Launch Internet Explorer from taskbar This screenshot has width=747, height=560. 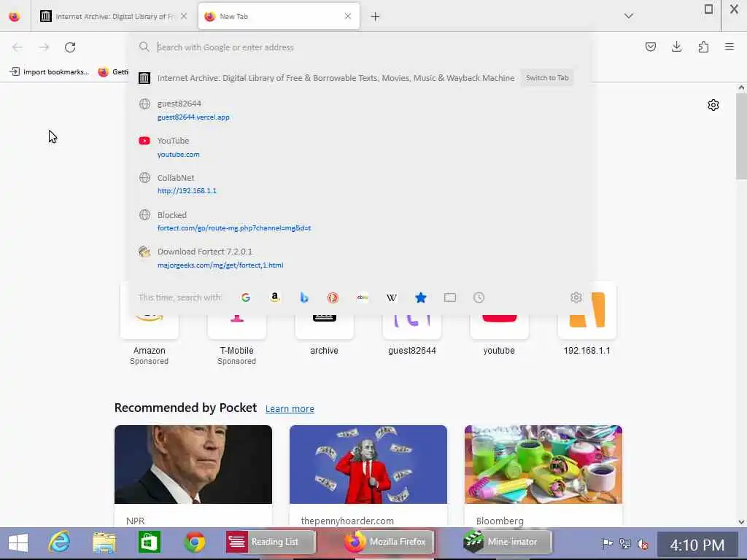click(x=60, y=542)
